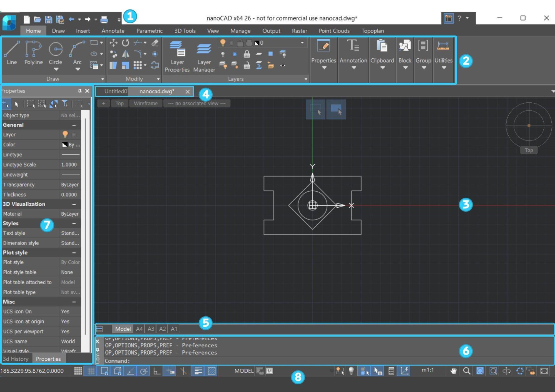Toggle ORTHO mode in status bar
This screenshot has height=392, width=555.
coord(157,371)
